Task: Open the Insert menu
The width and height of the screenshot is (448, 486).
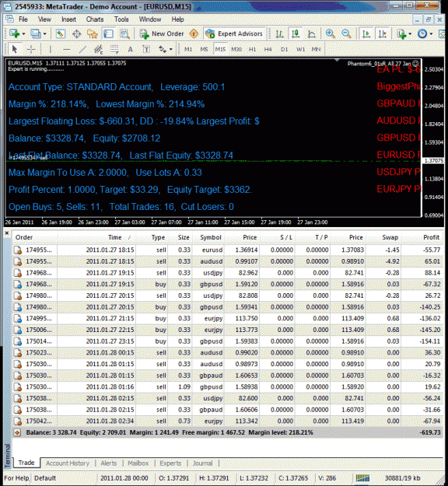Action: pyautogui.click(x=68, y=19)
